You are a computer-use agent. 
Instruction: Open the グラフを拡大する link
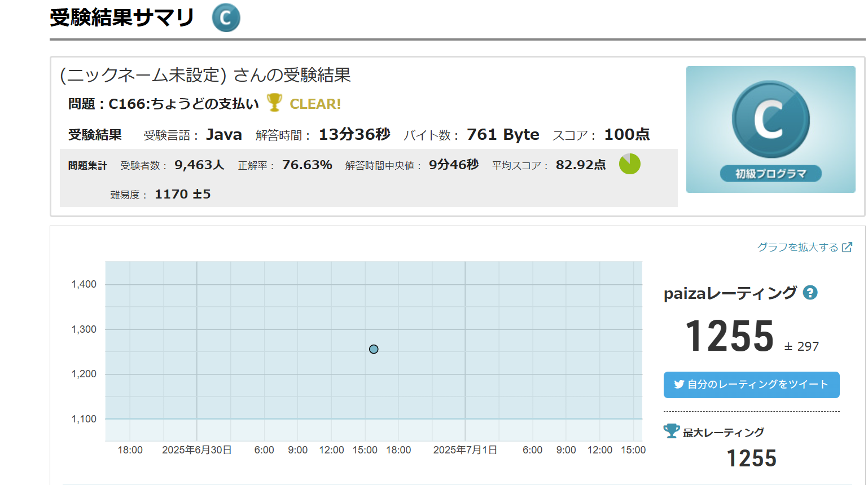tap(797, 247)
